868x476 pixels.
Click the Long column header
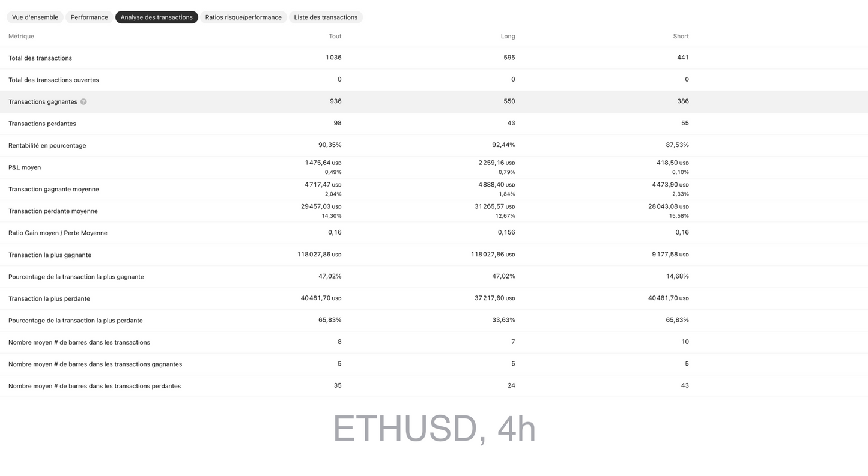click(508, 36)
